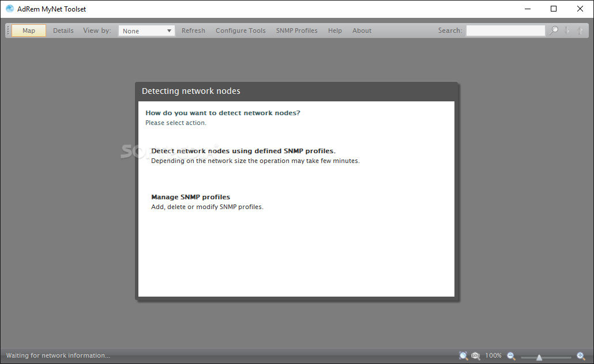Open SNMP Profiles from toolbar

click(x=296, y=31)
